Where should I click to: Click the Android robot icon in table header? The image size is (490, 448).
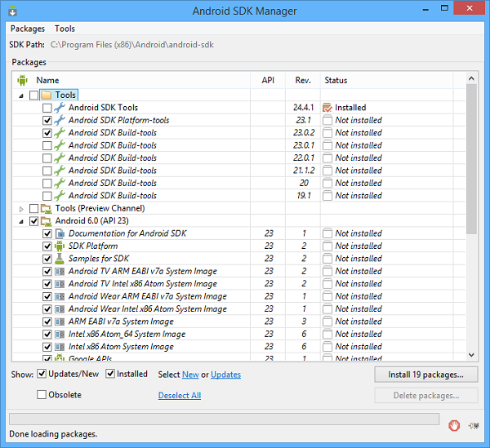point(22,80)
